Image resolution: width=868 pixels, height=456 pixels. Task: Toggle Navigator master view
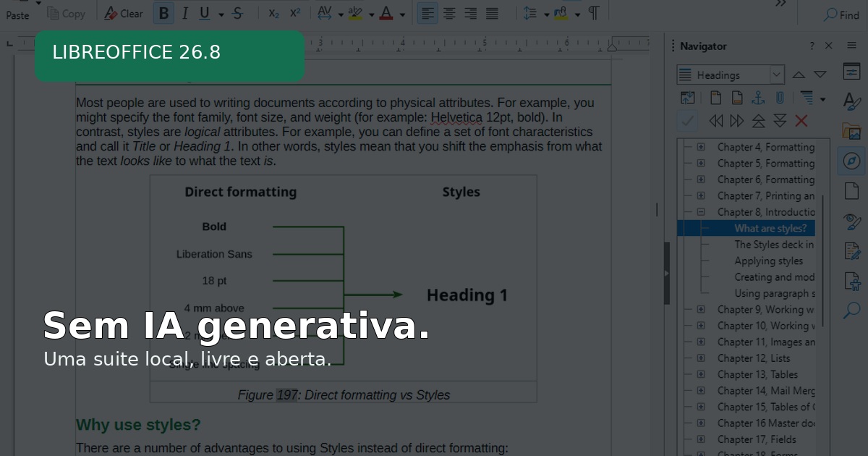tap(688, 98)
